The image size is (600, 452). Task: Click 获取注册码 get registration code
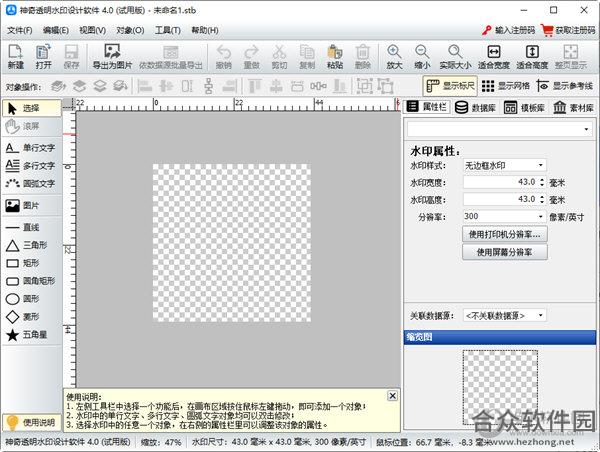pos(569,30)
